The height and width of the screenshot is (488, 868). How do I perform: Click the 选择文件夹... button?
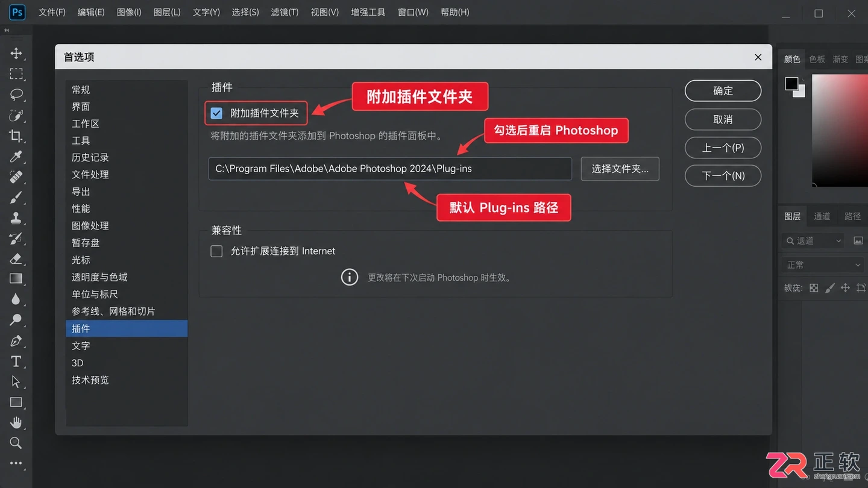coord(620,169)
